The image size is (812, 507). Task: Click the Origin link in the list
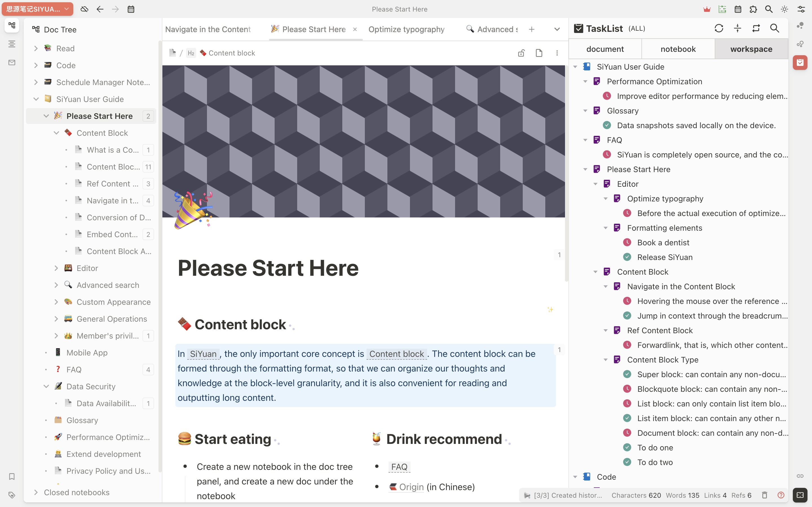411,487
